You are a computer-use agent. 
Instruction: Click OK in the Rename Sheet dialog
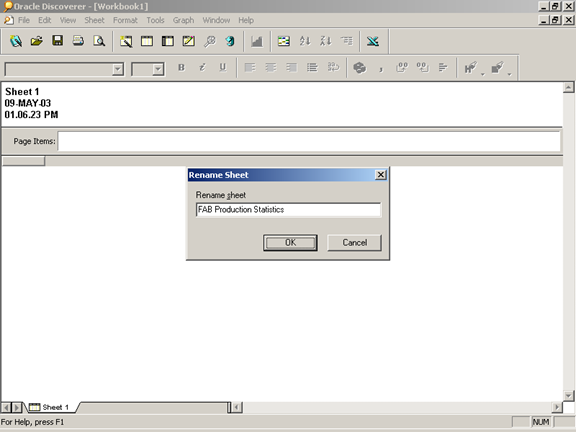pyautogui.click(x=290, y=242)
